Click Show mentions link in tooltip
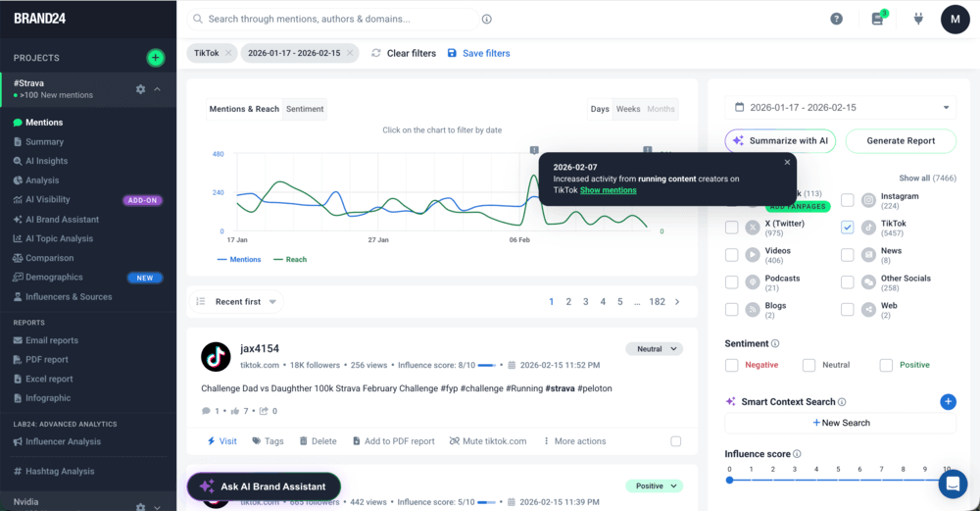This screenshot has width=980, height=511. 608,190
